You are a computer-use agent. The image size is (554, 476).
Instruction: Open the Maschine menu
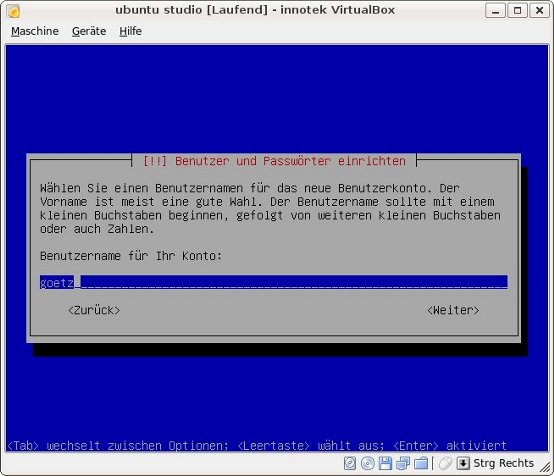click(x=35, y=31)
